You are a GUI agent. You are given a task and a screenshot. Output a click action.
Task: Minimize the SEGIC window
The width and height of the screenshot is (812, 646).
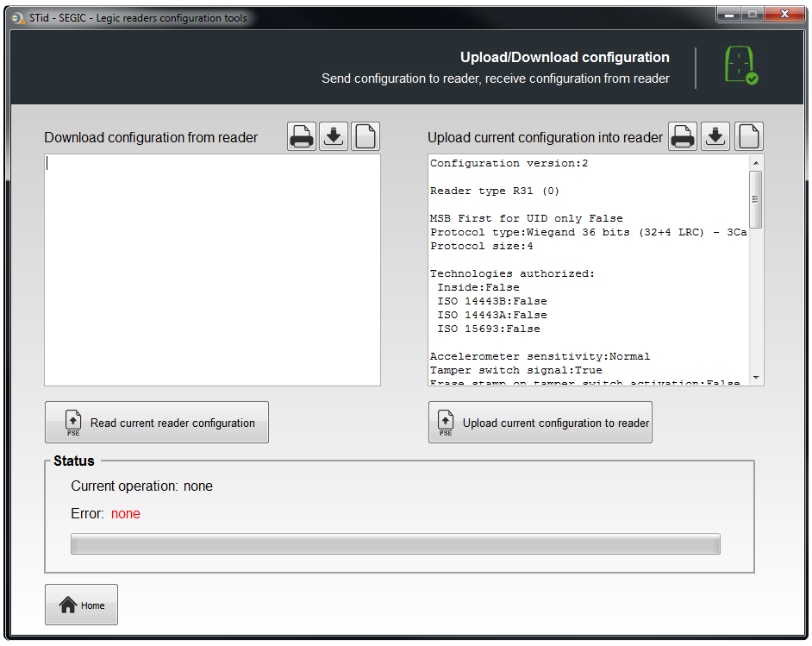coord(729,15)
